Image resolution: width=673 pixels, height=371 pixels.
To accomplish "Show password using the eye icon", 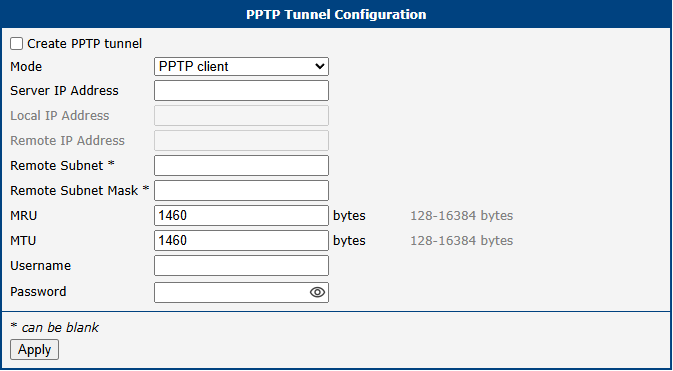I will [x=317, y=292].
